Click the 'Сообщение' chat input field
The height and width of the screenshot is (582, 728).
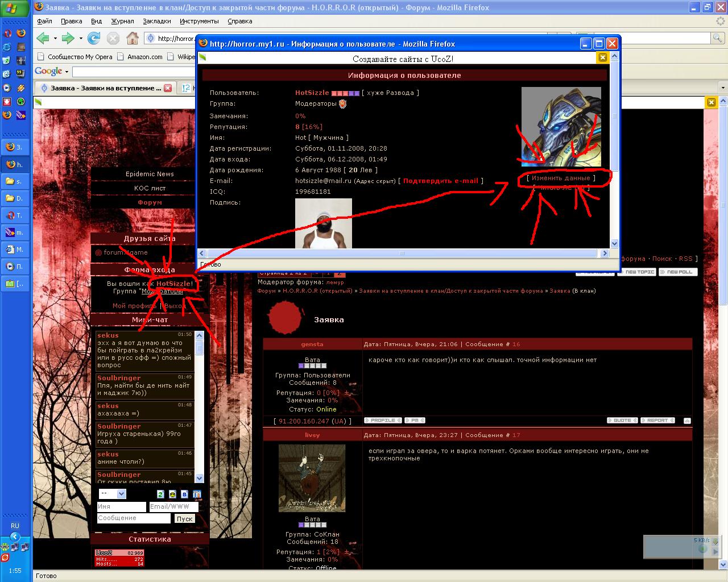pyautogui.click(x=133, y=518)
